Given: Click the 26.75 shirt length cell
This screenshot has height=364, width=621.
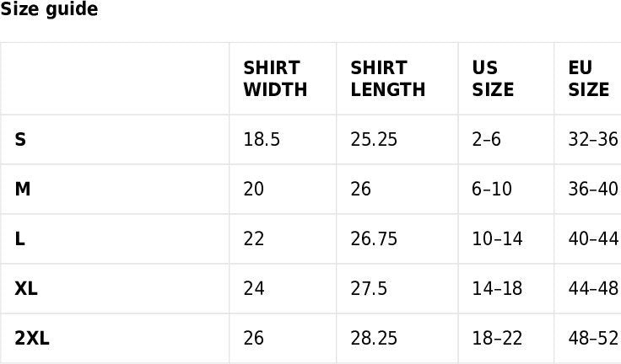Looking at the screenshot, I should 374,238.
